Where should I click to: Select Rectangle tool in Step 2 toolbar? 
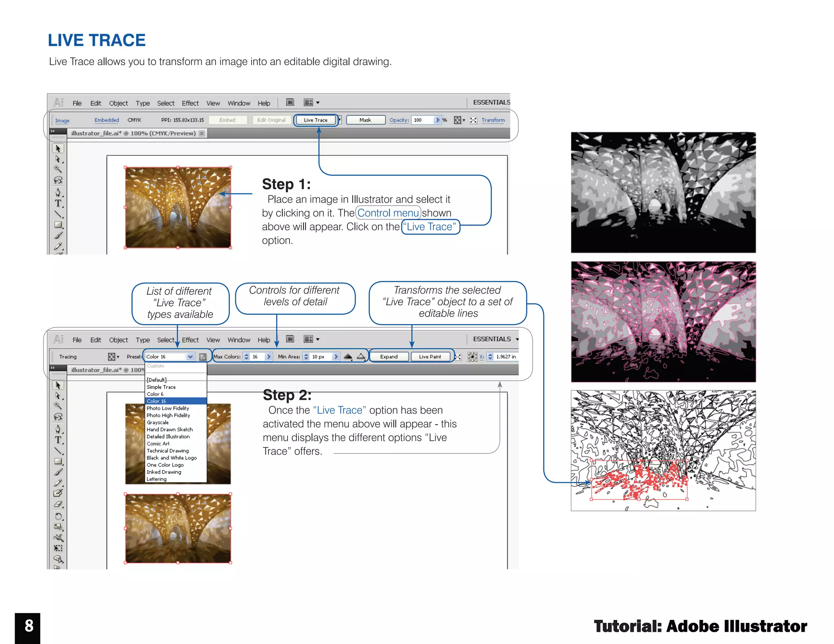click(58, 462)
